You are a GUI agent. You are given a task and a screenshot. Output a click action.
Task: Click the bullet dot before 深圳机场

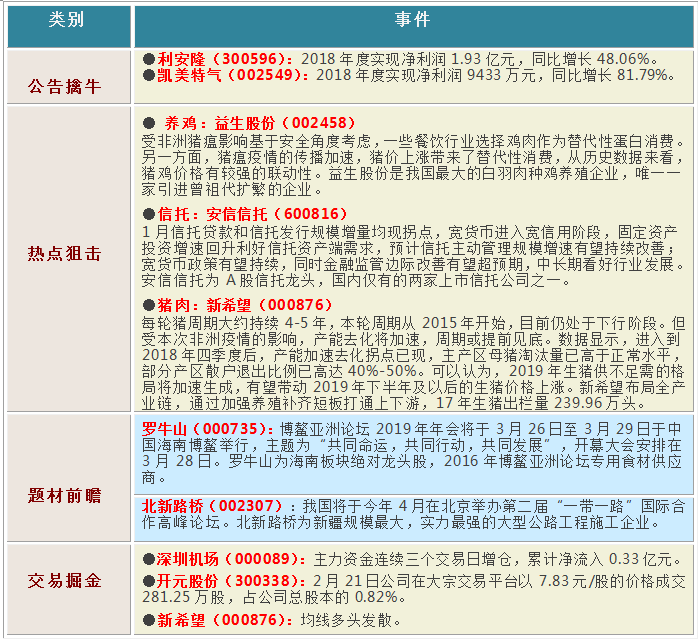pos(149,559)
